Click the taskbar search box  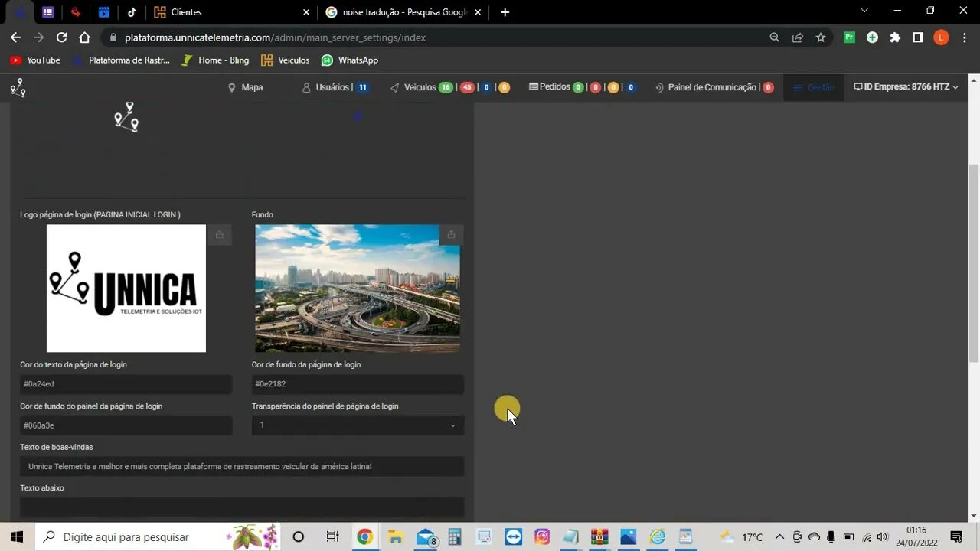pos(158,537)
